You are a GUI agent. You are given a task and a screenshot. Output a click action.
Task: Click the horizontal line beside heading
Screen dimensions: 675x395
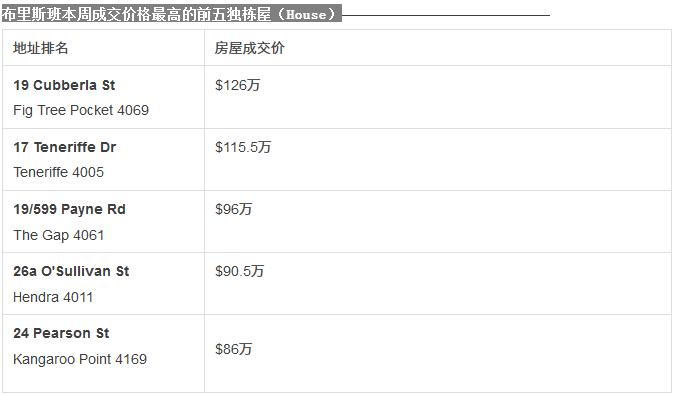[446, 15]
